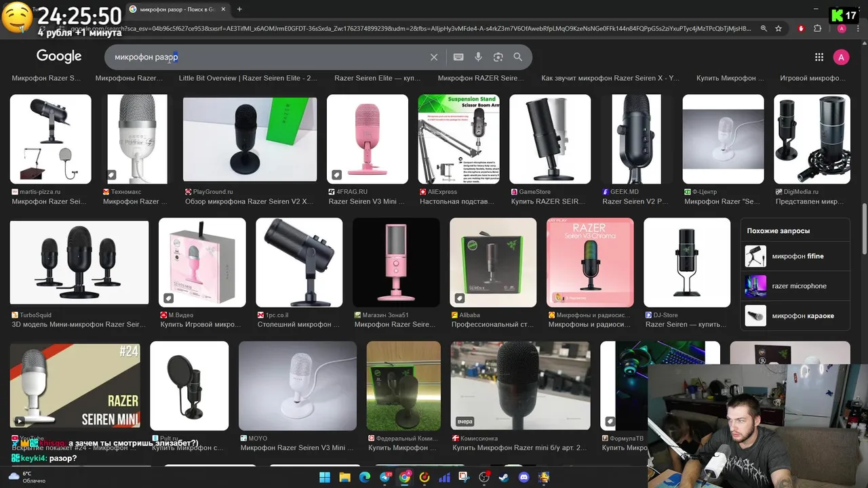
Task: Open the page zoom indicator in address bar
Action: click(764, 28)
